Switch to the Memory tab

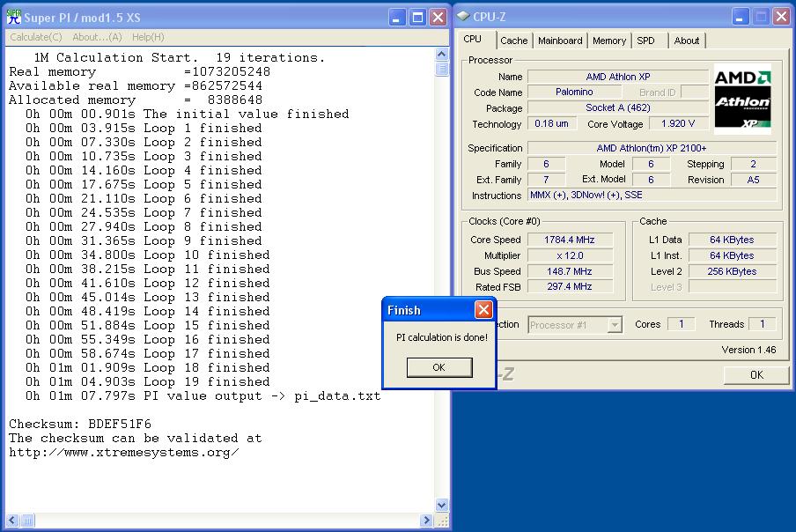609,41
